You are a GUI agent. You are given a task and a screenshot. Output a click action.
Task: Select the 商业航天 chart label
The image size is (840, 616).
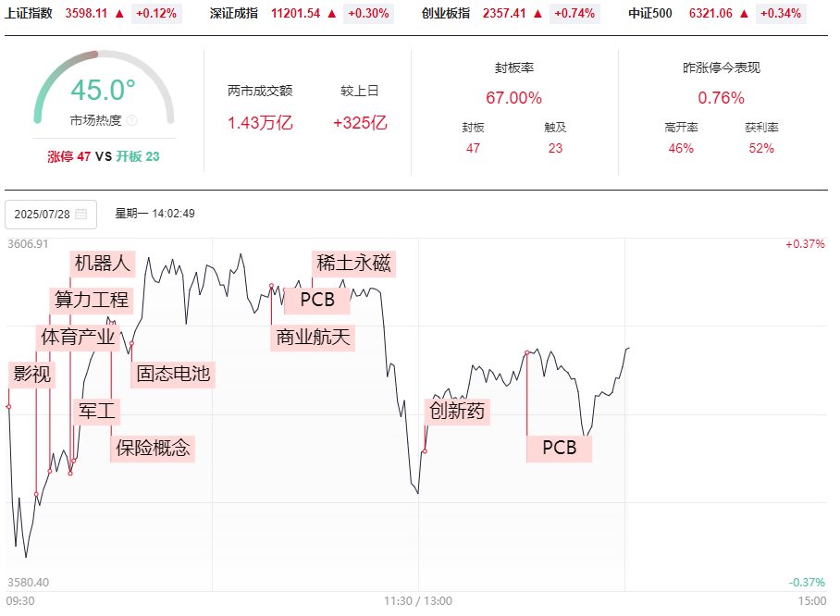tap(314, 338)
